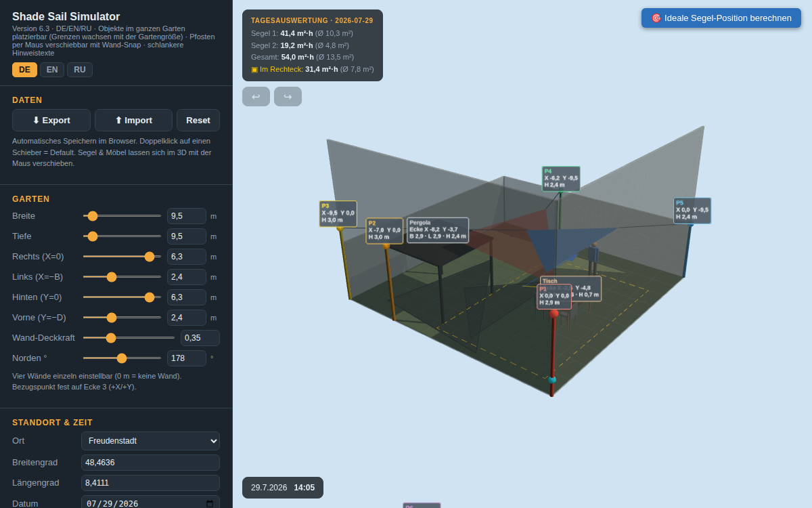The width and height of the screenshot is (812, 508).
Task: Click the Import button
Action: (x=133, y=120)
